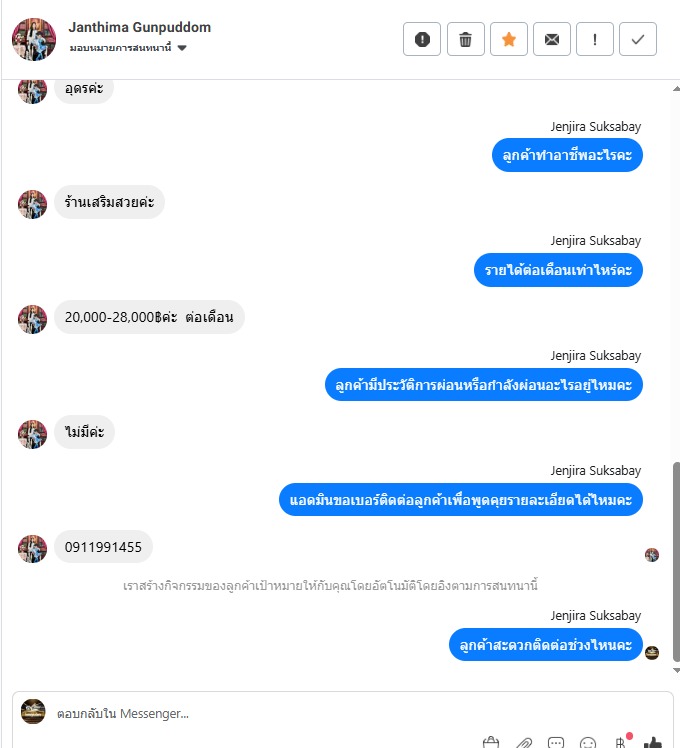680x748 pixels.
Task: Flag conversation with exclamation mark button
Action: click(595, 39)
